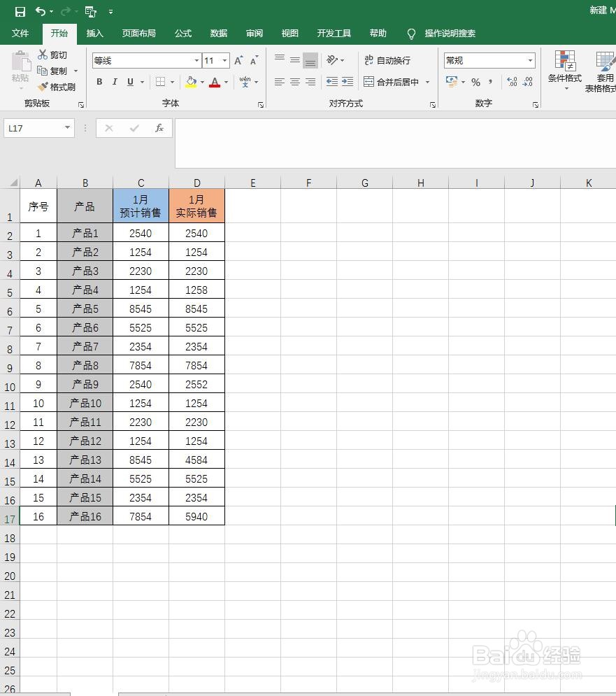This screenshot has width=616, height=696.
Task: Expand the underline style dropdown arrow
Action: (x=142, y=82)
